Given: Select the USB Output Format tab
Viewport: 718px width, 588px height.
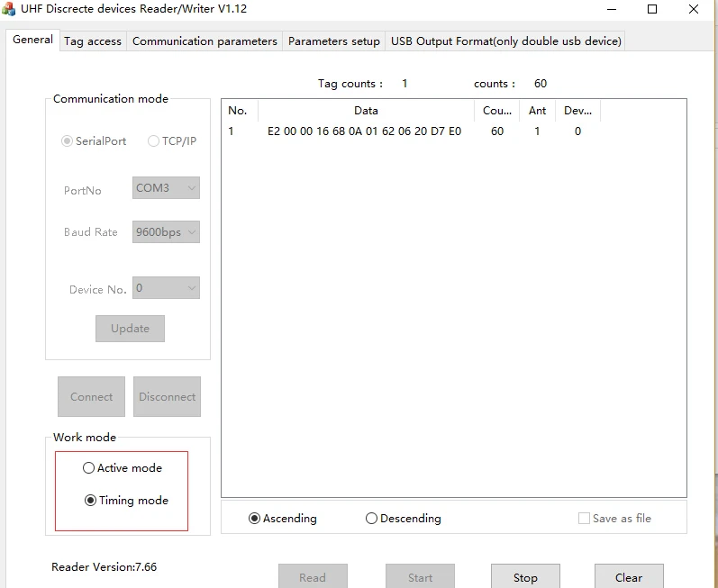Looking at the screenshot, I should click(x=505, y=41).
